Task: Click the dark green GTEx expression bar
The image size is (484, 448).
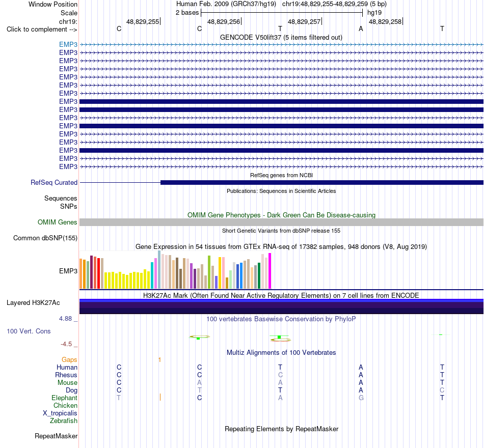Action: tap(259, 275)
